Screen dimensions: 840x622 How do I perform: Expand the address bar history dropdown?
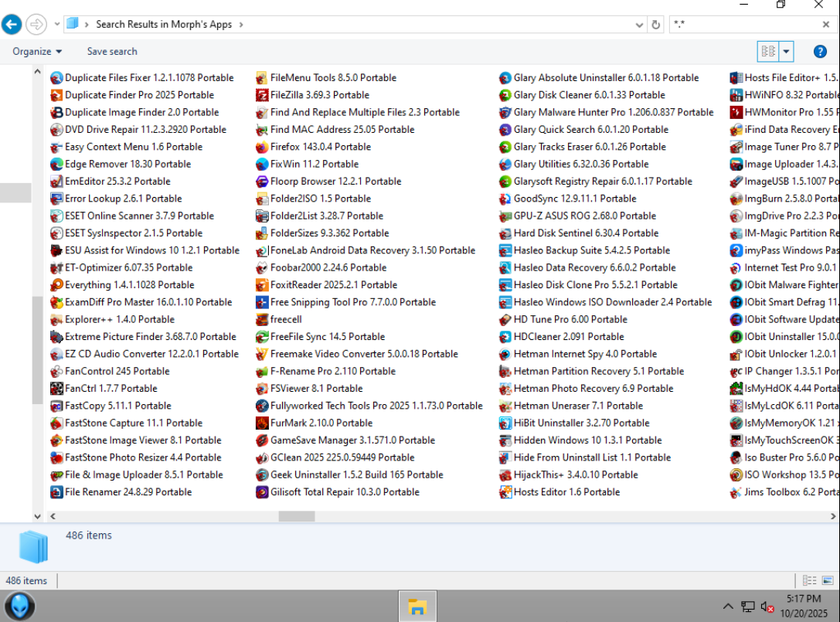(639, 25)
